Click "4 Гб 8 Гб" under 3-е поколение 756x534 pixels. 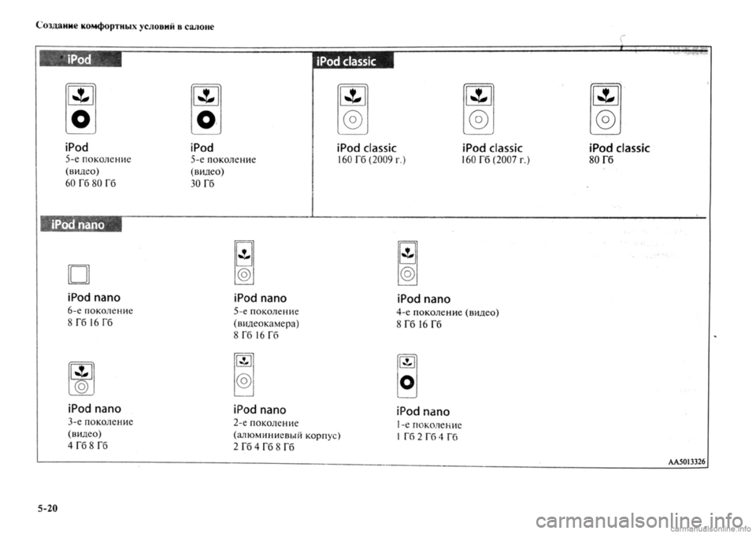(87, 445)
